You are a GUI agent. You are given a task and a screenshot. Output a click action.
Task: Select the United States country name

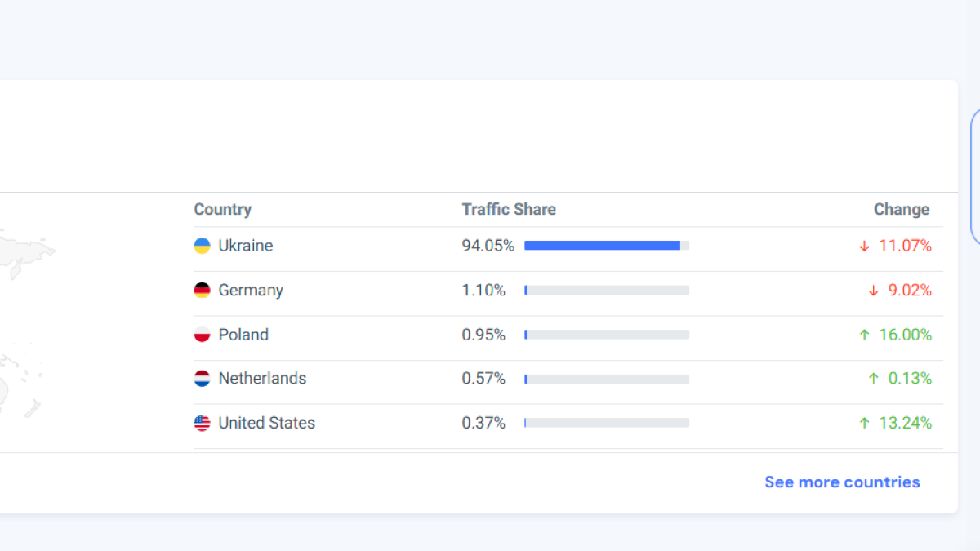pos(266,423)
